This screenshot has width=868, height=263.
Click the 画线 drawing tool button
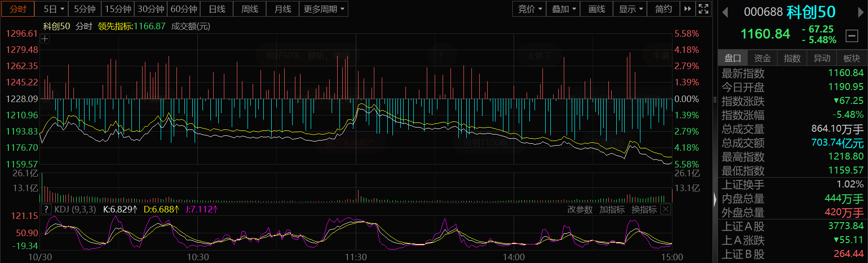(x=597, y=9)
